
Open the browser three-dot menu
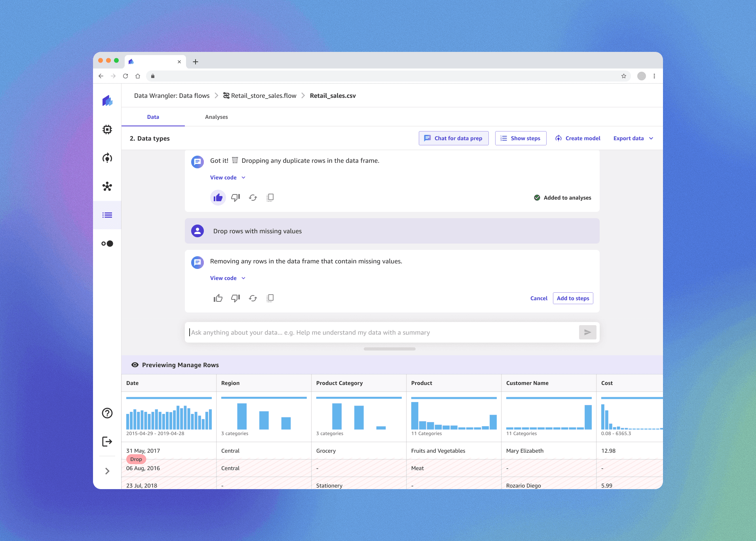(x=654, y=76)
